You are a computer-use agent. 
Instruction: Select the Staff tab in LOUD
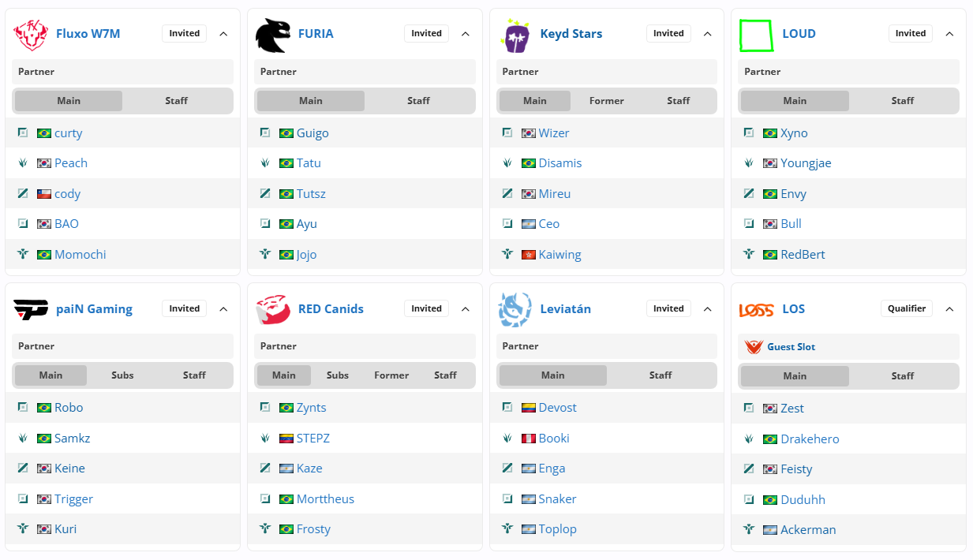(903, 101)
